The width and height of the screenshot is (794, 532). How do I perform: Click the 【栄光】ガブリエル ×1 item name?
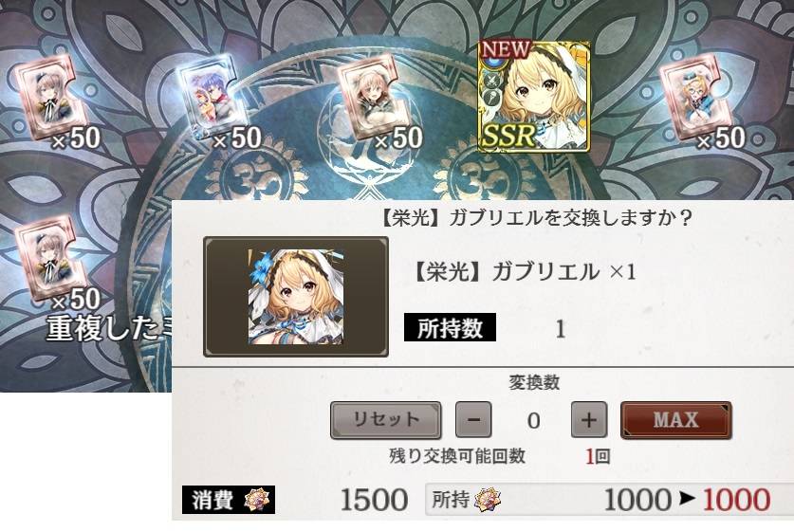[523, 272]
